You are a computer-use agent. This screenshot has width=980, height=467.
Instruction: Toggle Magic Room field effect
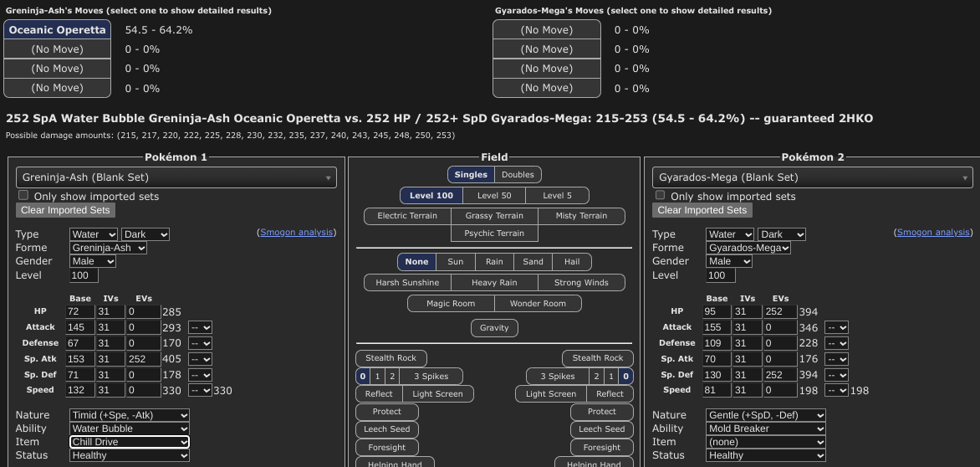pyautogui.click(x=451, y=304)
